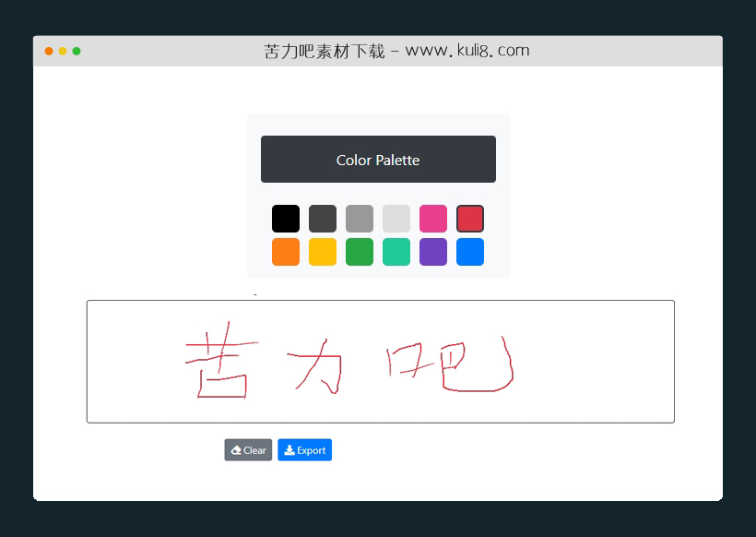Click the Color Palette header bar
The height and width of the screenshot is (537, 756).
click(x=378, y=159)
